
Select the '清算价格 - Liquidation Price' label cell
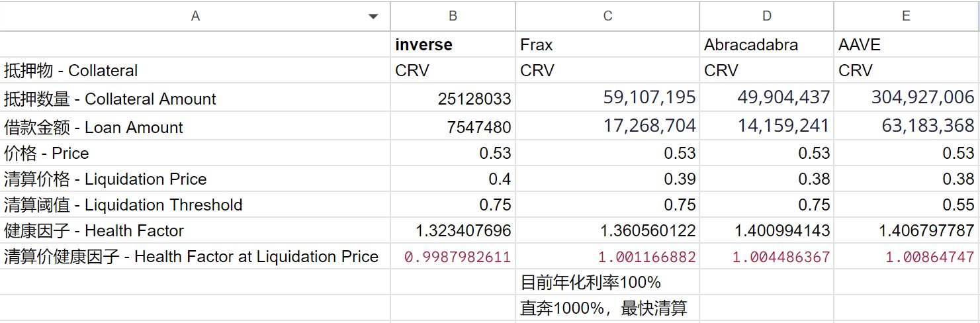(195, 179)
